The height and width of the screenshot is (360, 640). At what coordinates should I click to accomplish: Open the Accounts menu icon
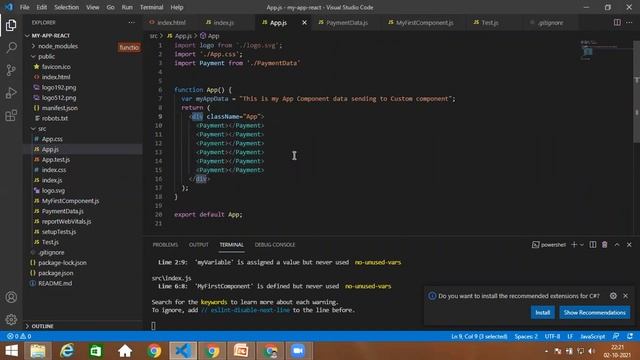coord(11,297)
